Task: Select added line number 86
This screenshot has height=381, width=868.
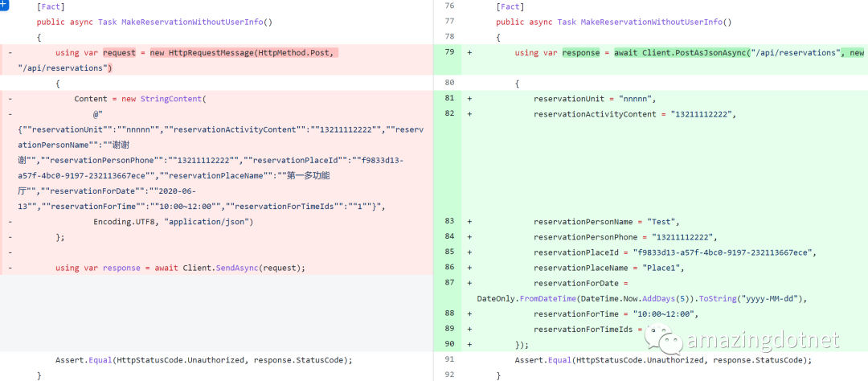Action: [449, 267]
